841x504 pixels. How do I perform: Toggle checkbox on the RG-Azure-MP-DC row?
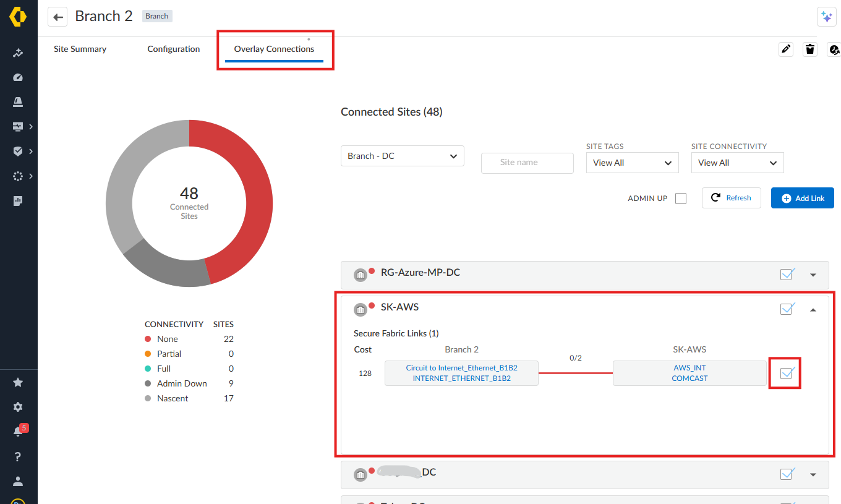pos(787,275)
